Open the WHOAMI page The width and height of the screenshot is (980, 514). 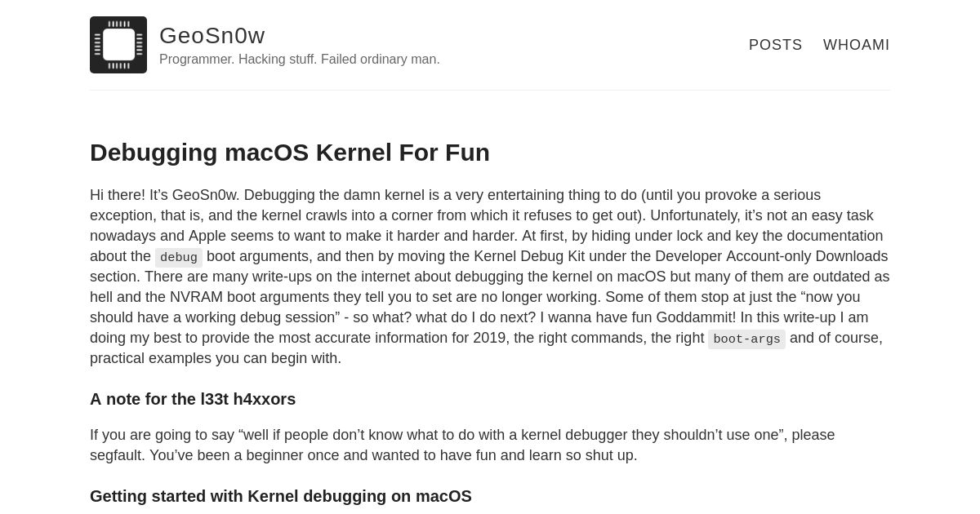pyautogui.click(x=857, y=45)
